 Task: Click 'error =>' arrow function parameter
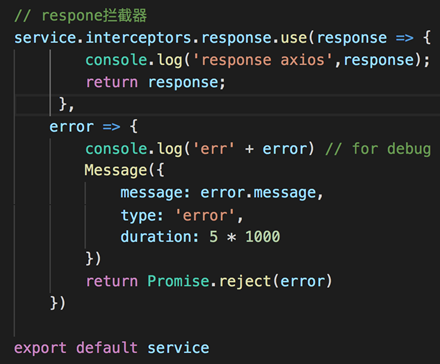[x=85, y=127]
